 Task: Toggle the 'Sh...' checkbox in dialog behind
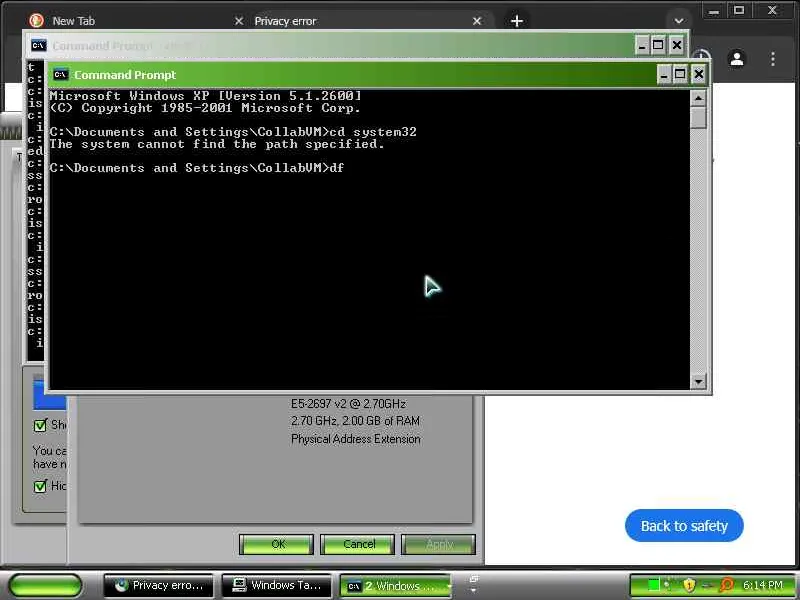tap(40, 426)
